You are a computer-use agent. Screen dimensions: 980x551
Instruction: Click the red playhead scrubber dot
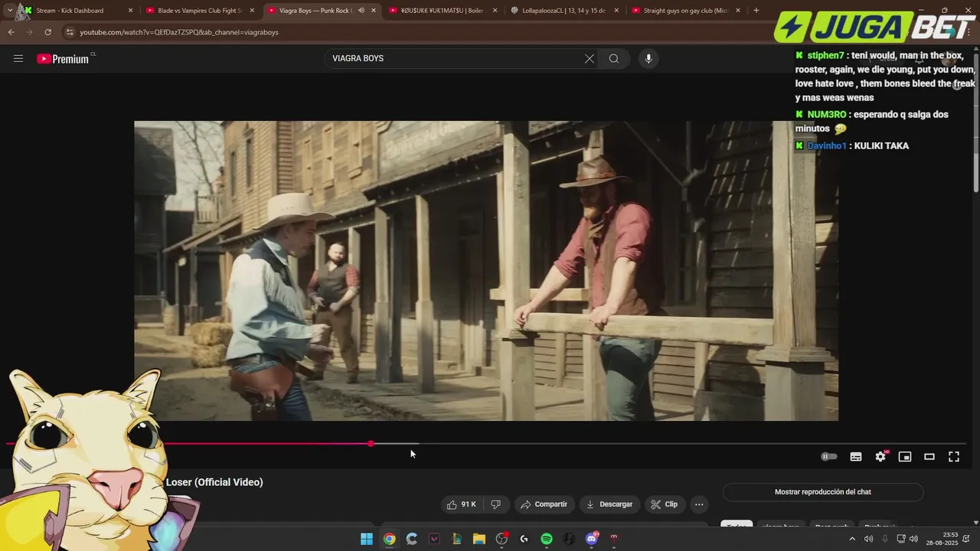371,444
